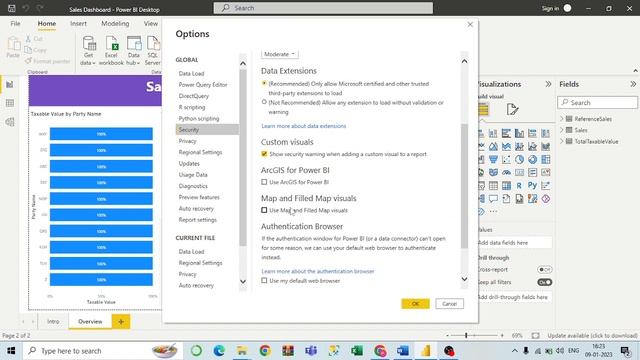The image size is (640, 360).
Task: Click Save icon in title bar
Action: (12, 8)
